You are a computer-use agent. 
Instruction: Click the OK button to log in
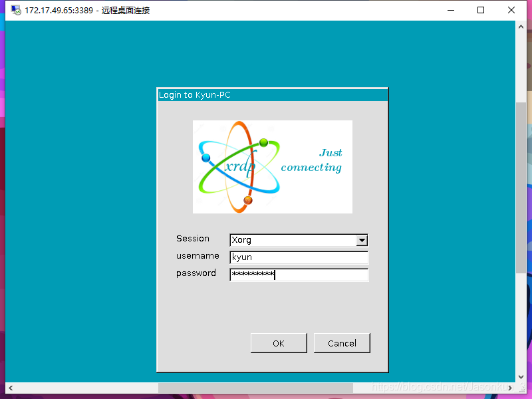point(279,343)
